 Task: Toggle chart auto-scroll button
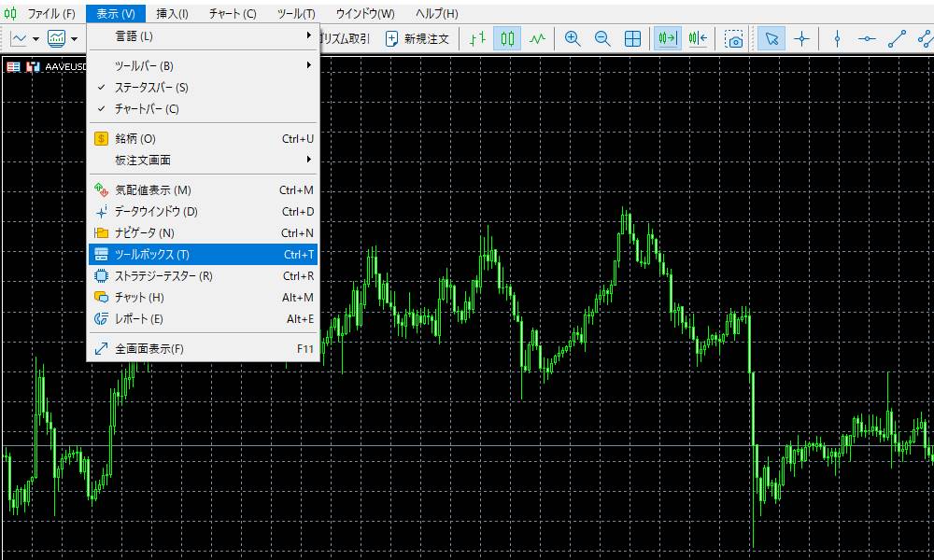[667, 39]
